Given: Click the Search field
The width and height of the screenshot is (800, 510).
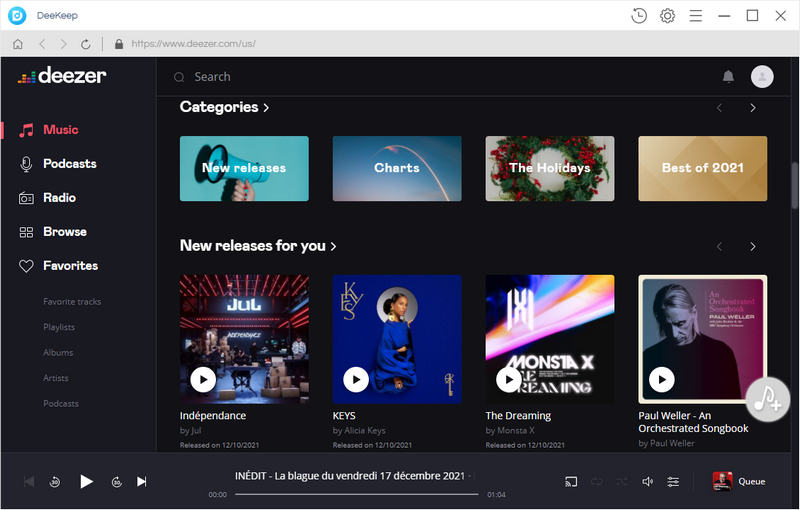Looking at the screenshot, I should coord(212,77).
